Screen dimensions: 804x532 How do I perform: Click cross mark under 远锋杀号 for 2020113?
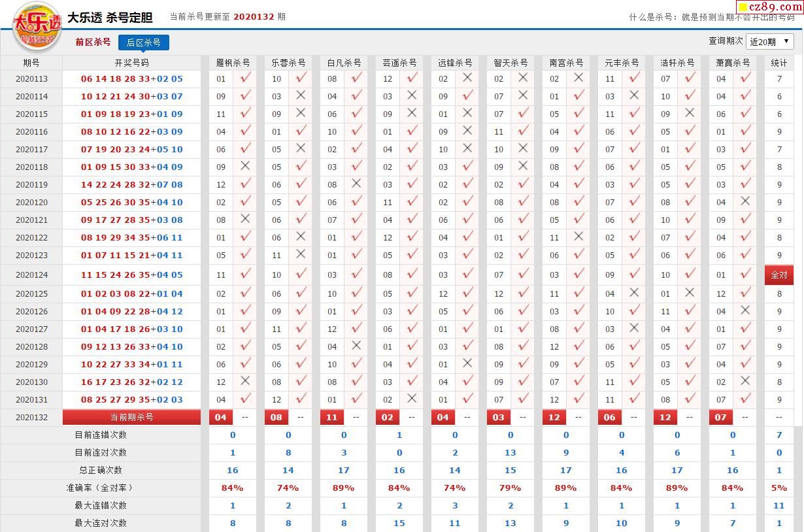point(467,78)
